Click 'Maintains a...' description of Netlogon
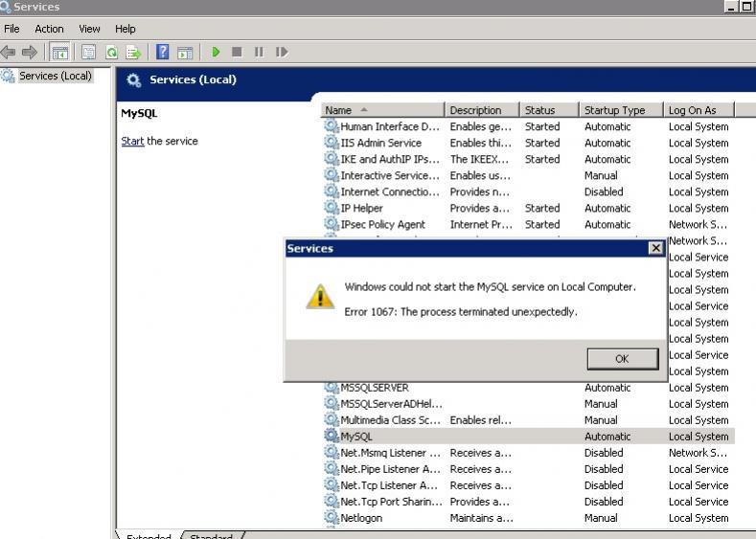Screen dimensions: 756x539 coord(481,518)
